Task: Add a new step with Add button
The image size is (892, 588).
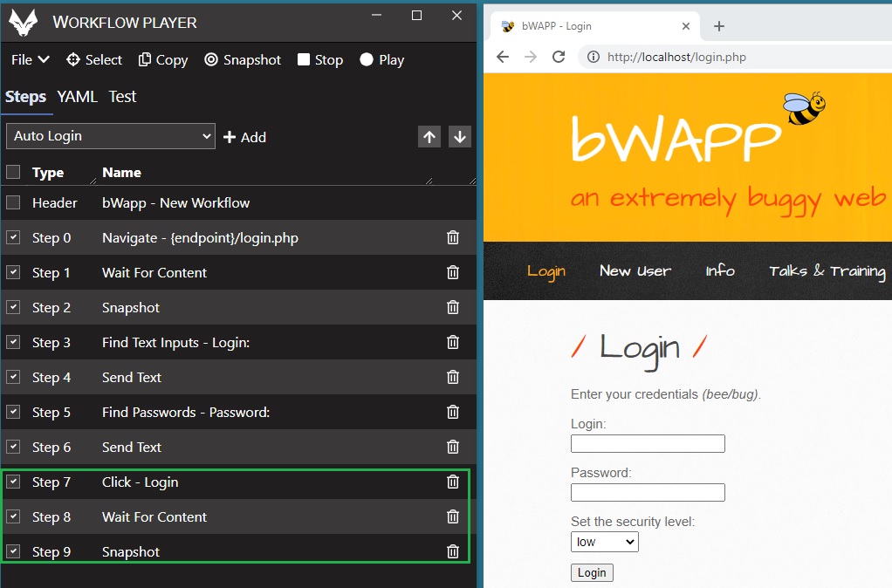Action: tap(244, 137)
